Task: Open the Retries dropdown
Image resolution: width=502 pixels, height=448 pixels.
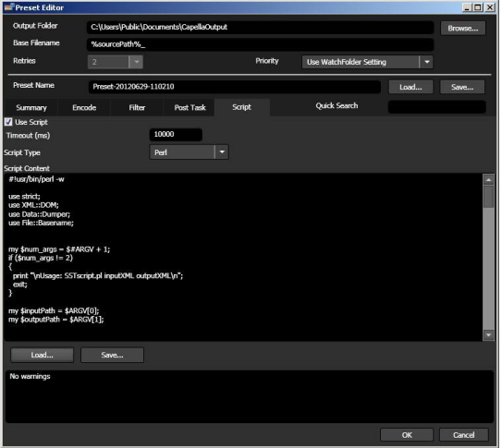Action: (x=116, y=62)
